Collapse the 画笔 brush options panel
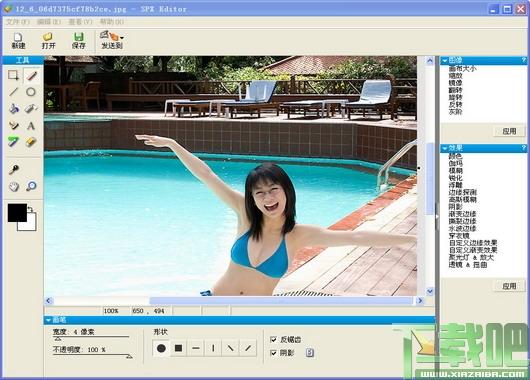The height and width of the screenshot is (380, 530). pyautogui.click(x=49, y=320)
